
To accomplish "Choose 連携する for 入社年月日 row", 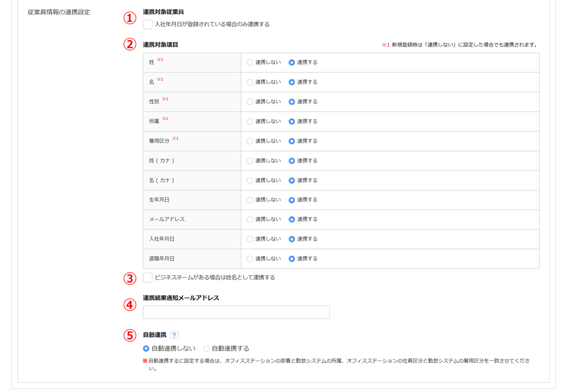I will 291,239.
